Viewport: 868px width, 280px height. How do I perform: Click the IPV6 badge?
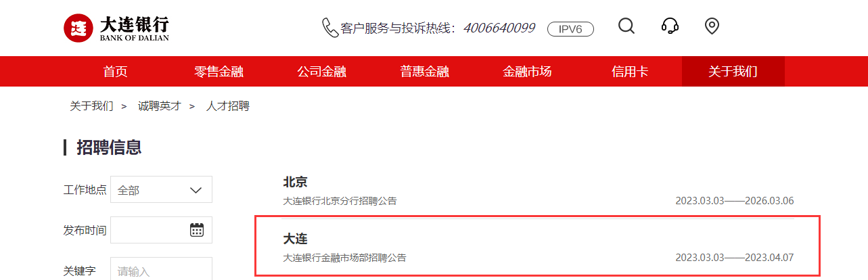coord(570,28)
